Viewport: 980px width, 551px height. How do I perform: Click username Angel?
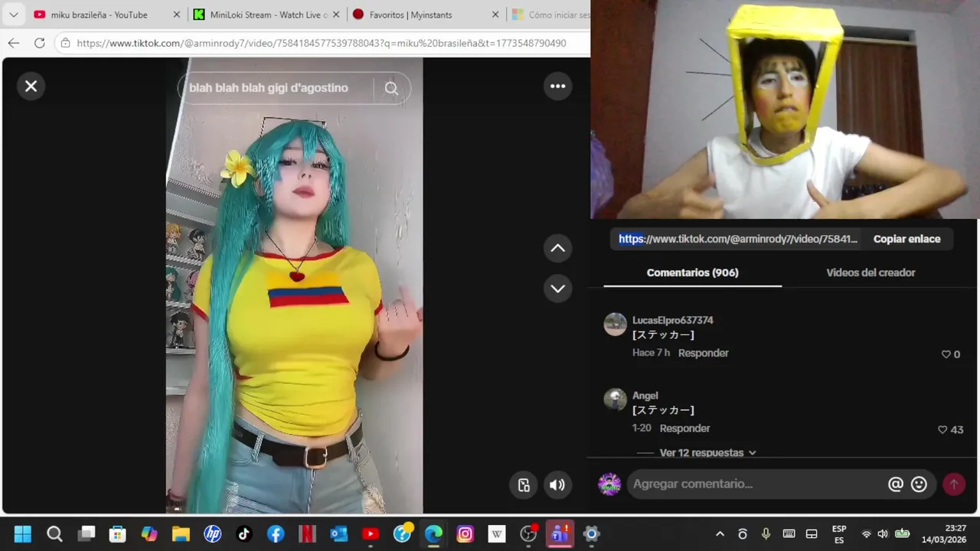click(x=645, y=396)
